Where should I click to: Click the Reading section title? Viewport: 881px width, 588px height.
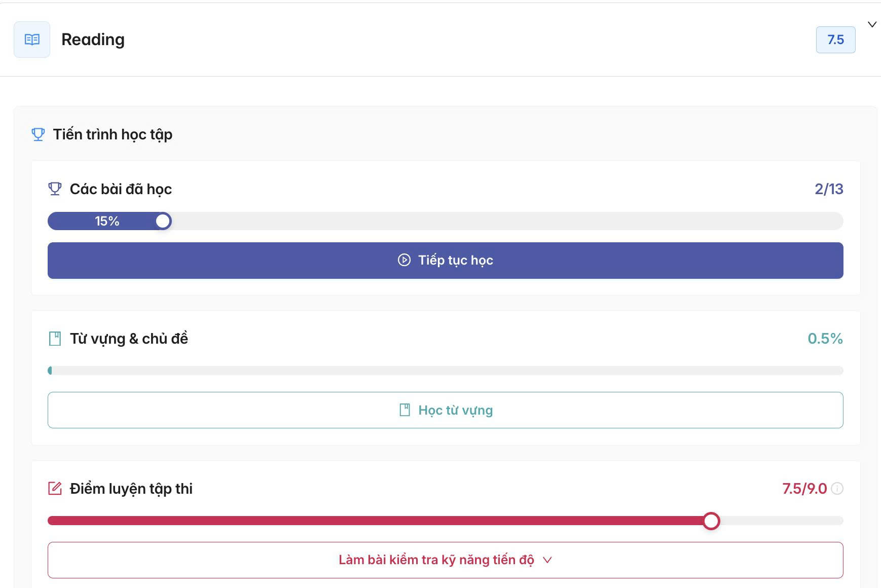(93, 40)
